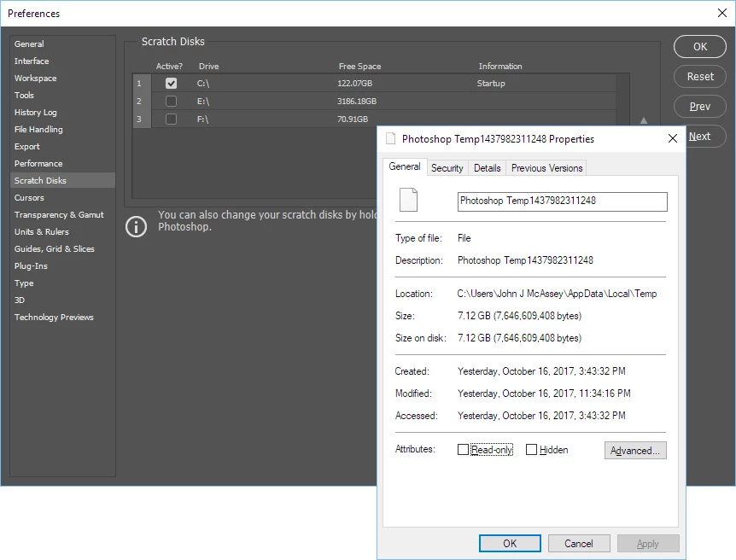Select Scratch Disks in preferences list

[x=62, y=180]
